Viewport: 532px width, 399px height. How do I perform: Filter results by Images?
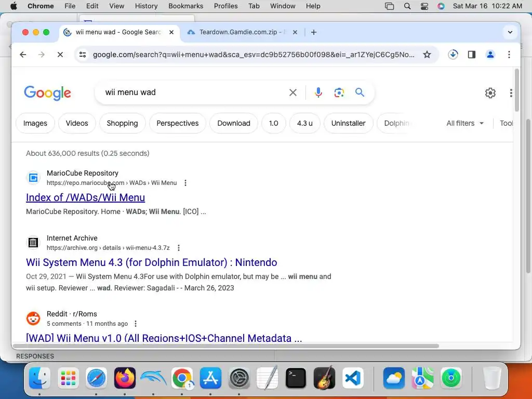pos(35,123)
